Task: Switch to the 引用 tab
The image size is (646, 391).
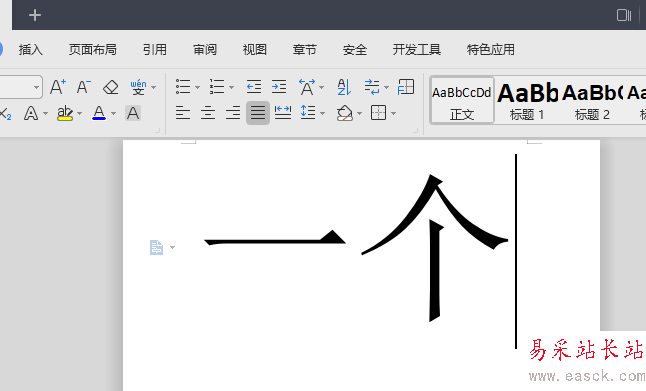Action: click(x=154, y=50)
